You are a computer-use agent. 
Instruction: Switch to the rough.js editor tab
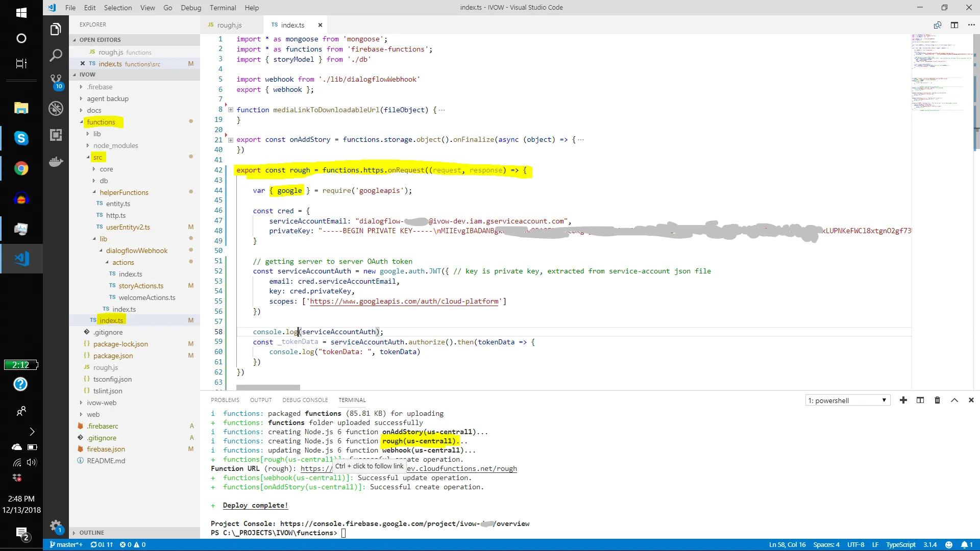(x=229, y=25)
